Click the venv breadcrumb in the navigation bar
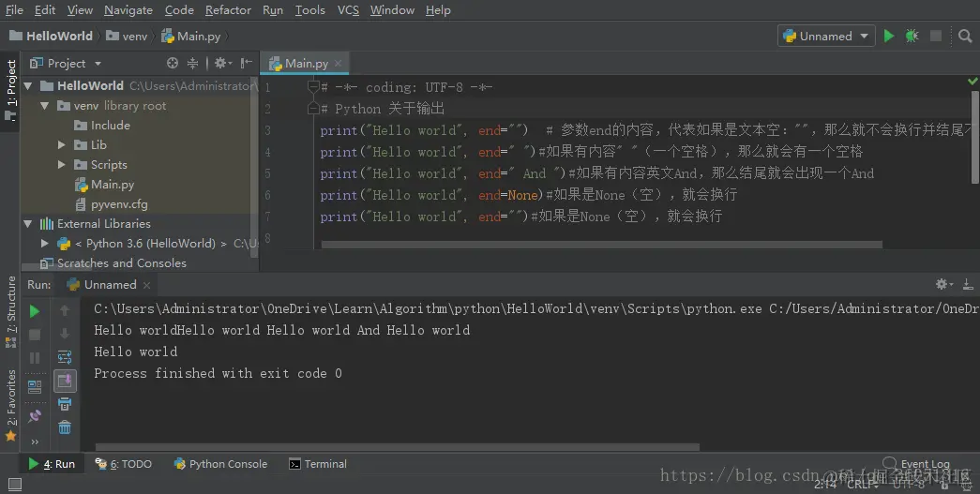The height and width of the screenshot is (494, 980). tap(127, 37)
